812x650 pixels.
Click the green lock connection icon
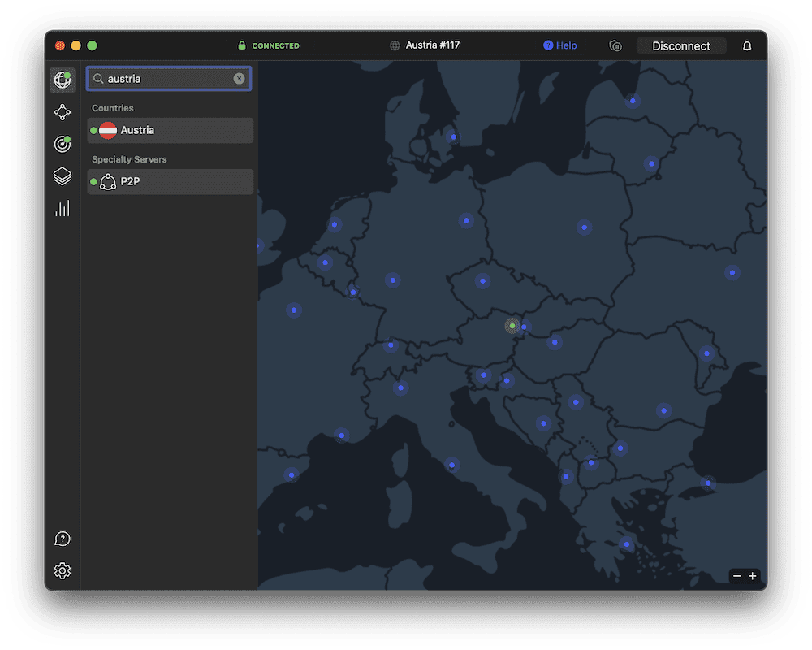pyautogui.click(x=242, y=45)
